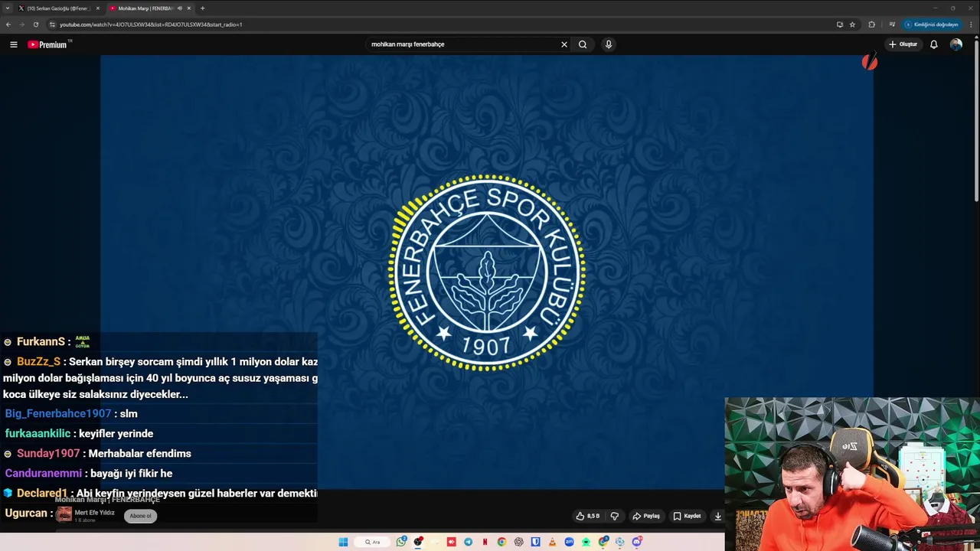Viewport: 980px width, 551px height.
Task: Click Sunday1907 chat username
Action: (x=48, y=453)
